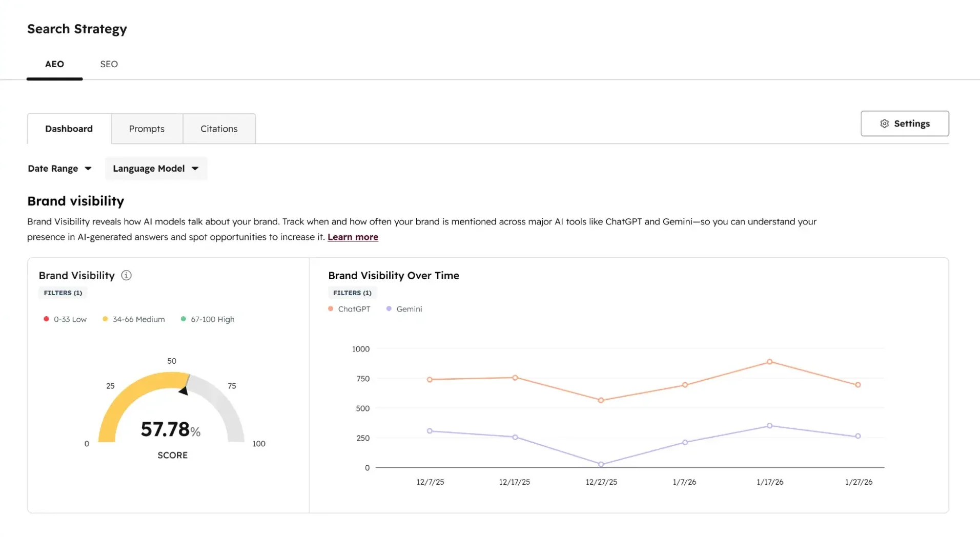Open the Prompts tab
980x538 pixels.
click(x=147, y=129)
